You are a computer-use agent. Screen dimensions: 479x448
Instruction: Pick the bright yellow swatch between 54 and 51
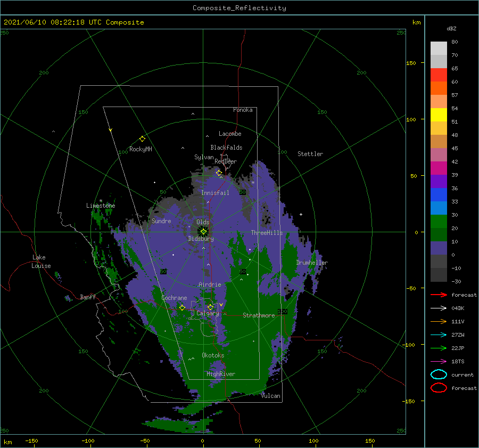coord(439,115)
